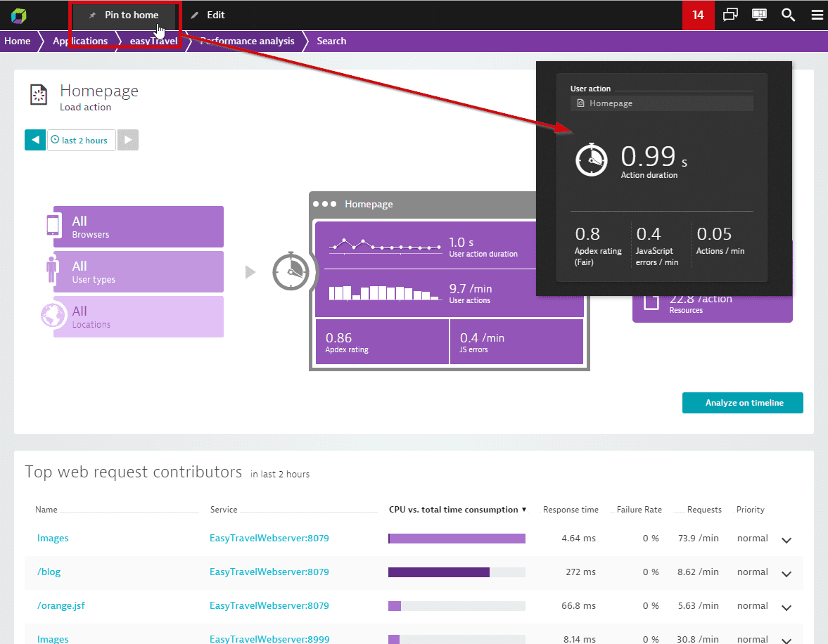Navigate to Search breadcrumb
828x644 pixels.
pyautogui.click(x=331, y=41)
